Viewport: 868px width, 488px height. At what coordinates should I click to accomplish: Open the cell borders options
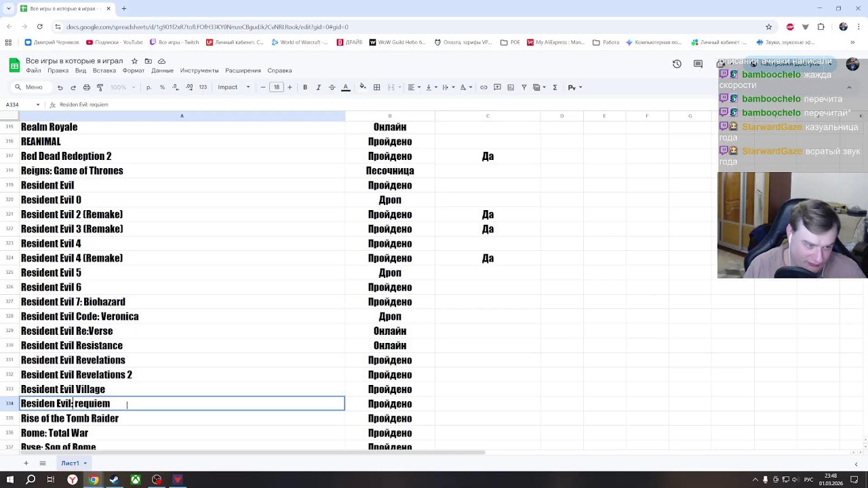377,87
